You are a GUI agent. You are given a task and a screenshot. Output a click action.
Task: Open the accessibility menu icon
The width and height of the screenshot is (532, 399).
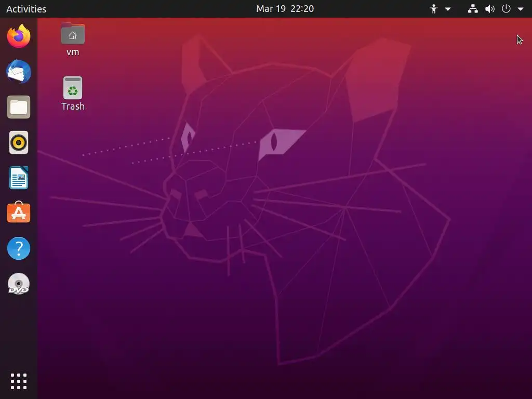pos(434,9)
